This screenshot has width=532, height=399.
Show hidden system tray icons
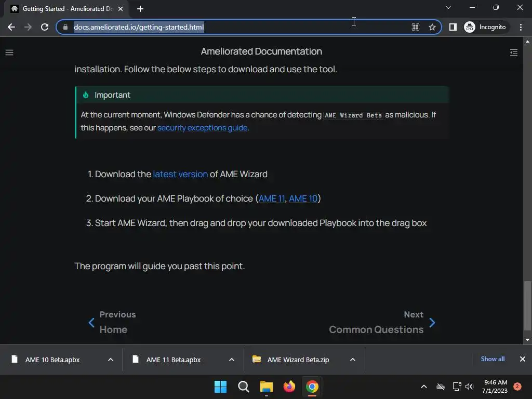424,387
